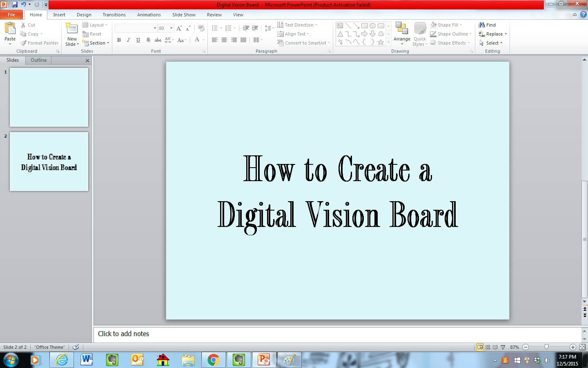This screenshot has width=588, height=368.
Task: Switch to the Outline tab
Action: 38,60
